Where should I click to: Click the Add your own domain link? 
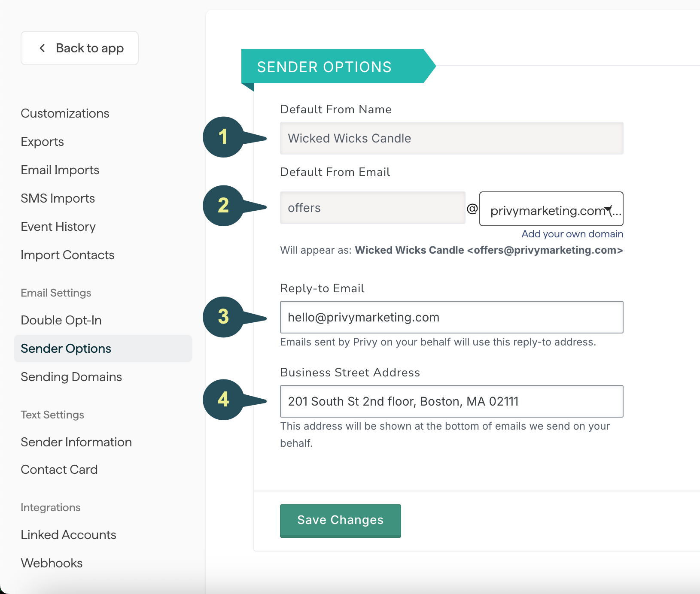click(x=572, y=234)
